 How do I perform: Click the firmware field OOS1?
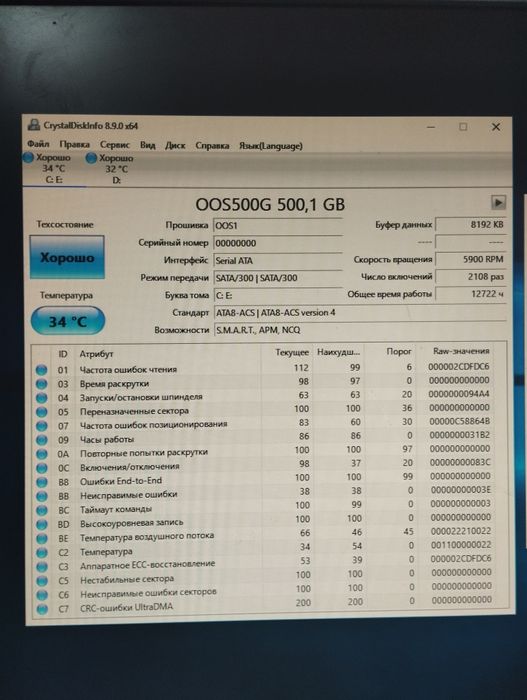coord(278,225)
